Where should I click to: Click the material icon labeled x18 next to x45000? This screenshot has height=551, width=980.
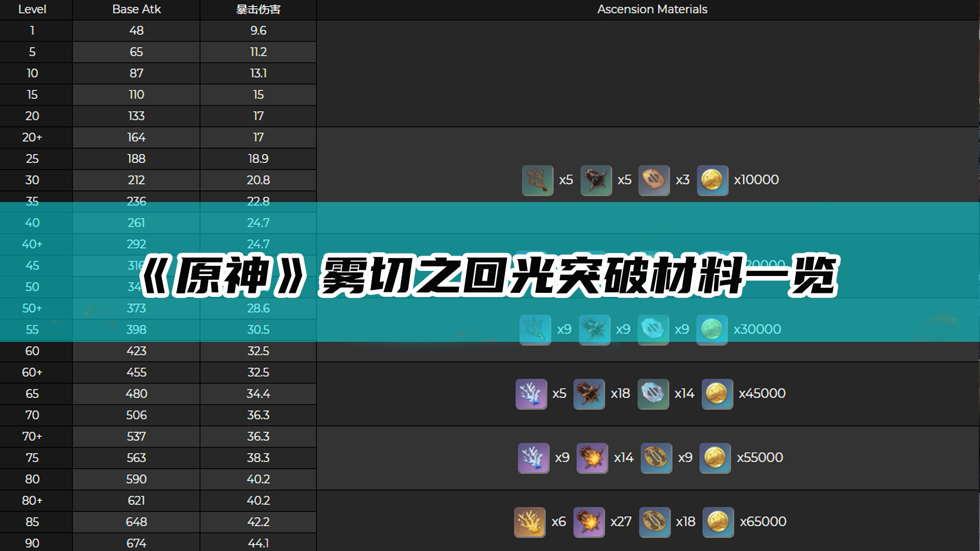point(589,394)
